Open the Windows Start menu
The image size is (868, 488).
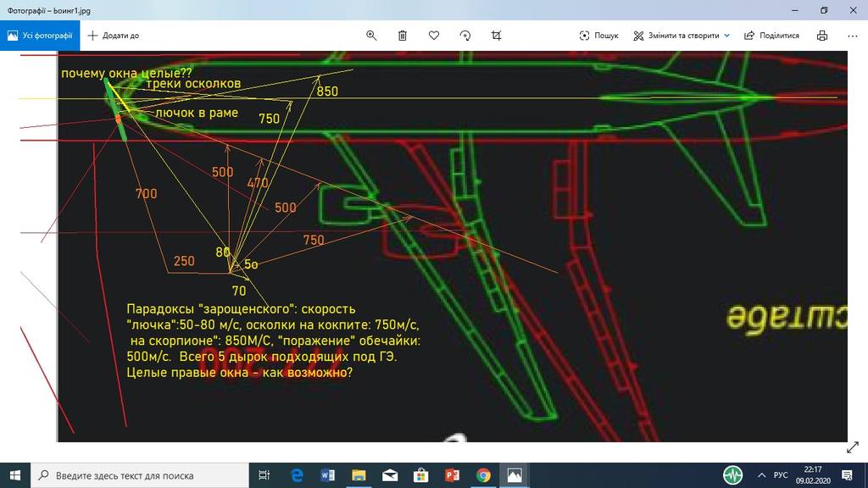click(x=15, y=475)
